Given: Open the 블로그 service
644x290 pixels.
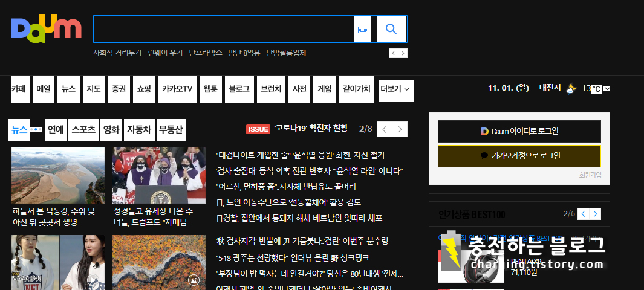Looking at the screenshot, I should click(x=239, y=89).
